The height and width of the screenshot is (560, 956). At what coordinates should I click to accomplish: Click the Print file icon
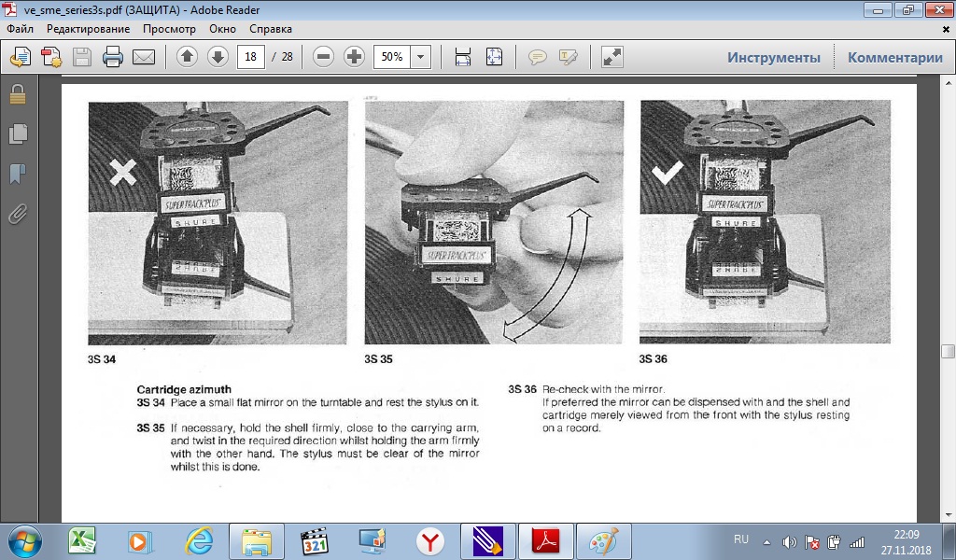coord(113,57)
